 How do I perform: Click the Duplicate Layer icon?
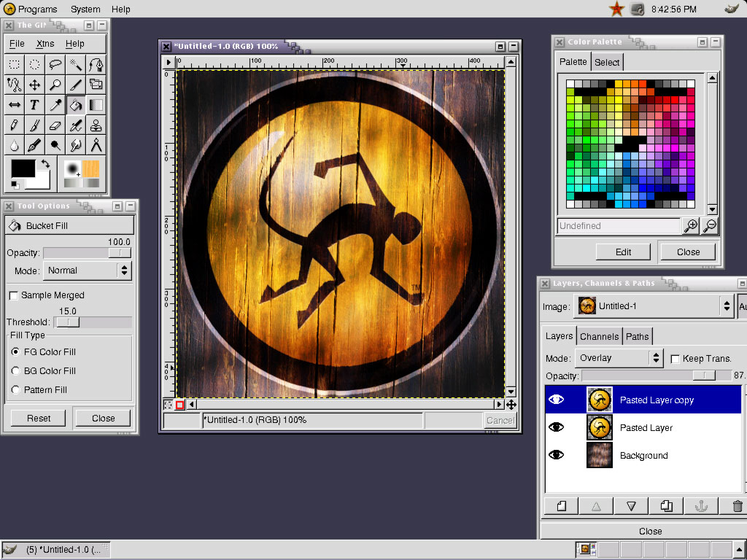(x=666, y=506)
